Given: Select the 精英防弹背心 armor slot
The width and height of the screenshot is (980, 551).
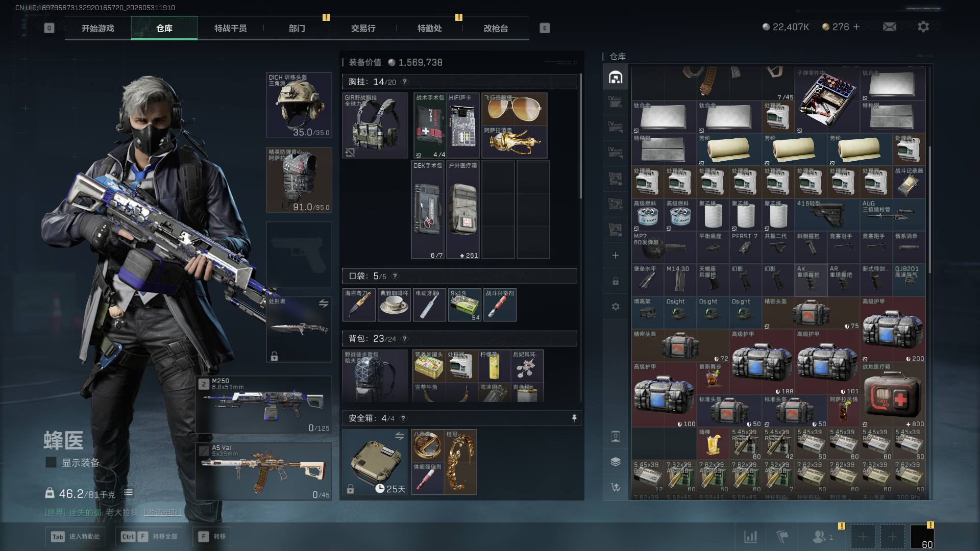Looking at the screenshot, I should point(299,180).
